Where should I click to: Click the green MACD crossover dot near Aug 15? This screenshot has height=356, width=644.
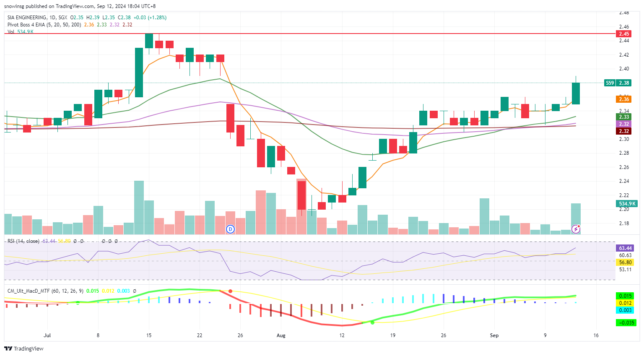(x=372, y=322)
